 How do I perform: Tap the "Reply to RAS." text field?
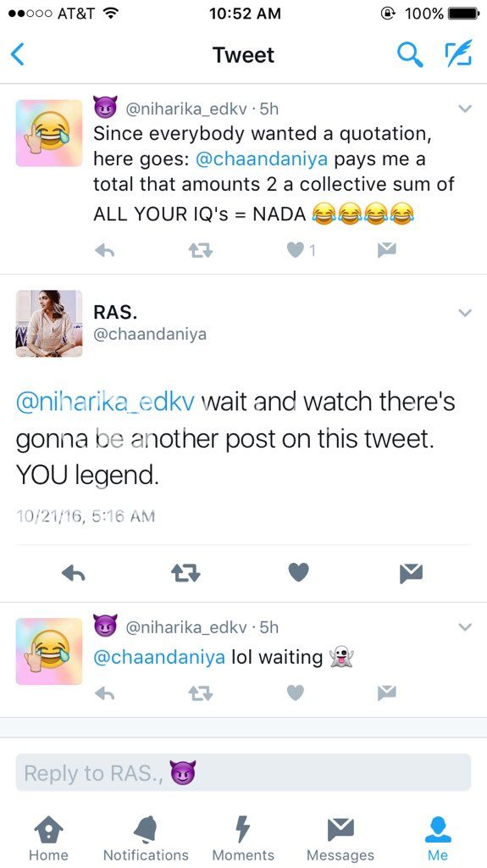[x=244, y=772]
